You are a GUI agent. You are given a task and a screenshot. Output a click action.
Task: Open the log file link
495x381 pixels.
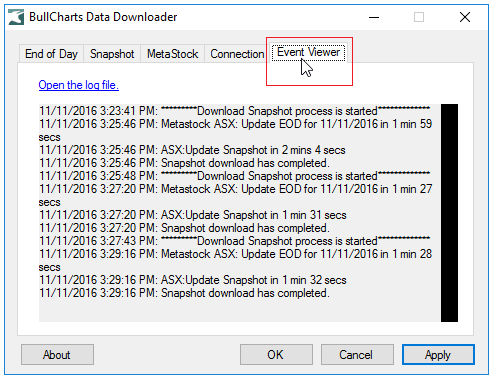point(79,85)
